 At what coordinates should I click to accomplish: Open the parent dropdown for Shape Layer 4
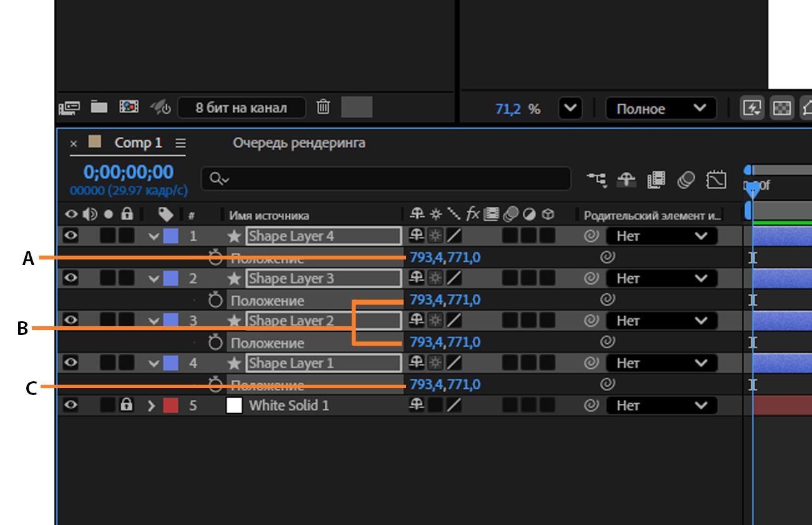pos(661,236)
